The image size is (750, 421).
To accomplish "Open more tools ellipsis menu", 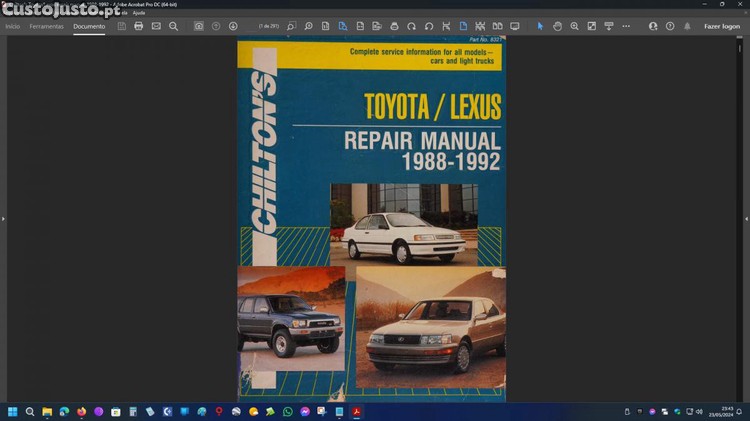I will tap(626, 26).
